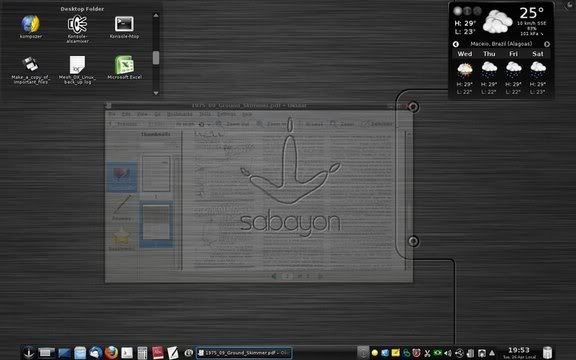
Task: Open the kompozer desktop icon
Action: (x=30, y=27)
